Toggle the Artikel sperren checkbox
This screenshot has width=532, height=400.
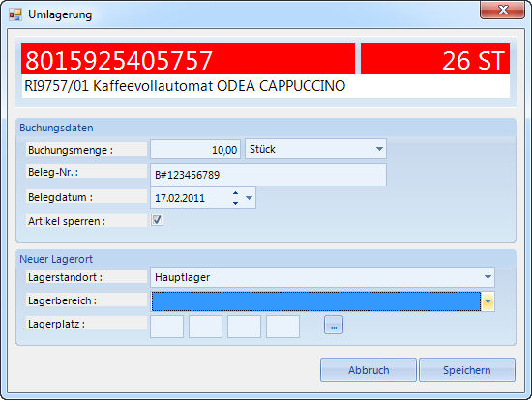(x=157, y=220)
